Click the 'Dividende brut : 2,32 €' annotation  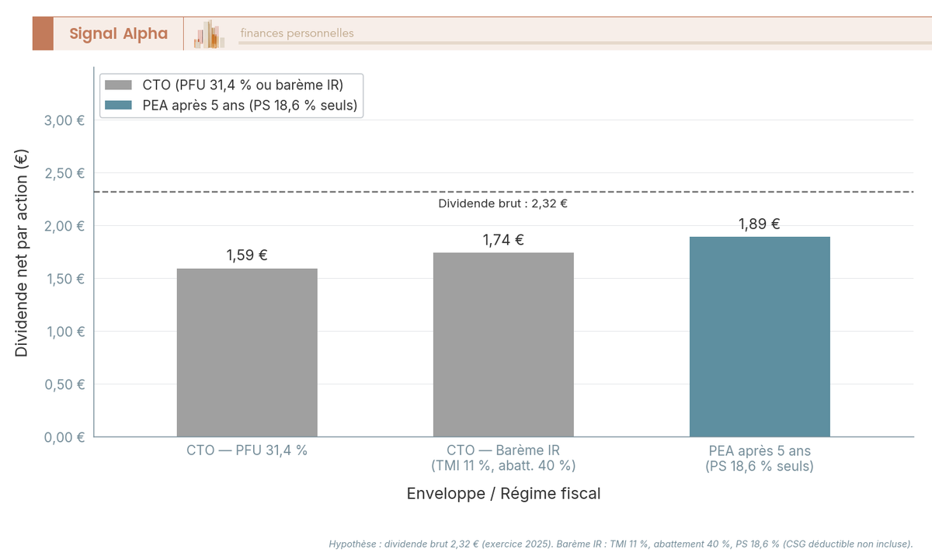click(x=503, y=204)
